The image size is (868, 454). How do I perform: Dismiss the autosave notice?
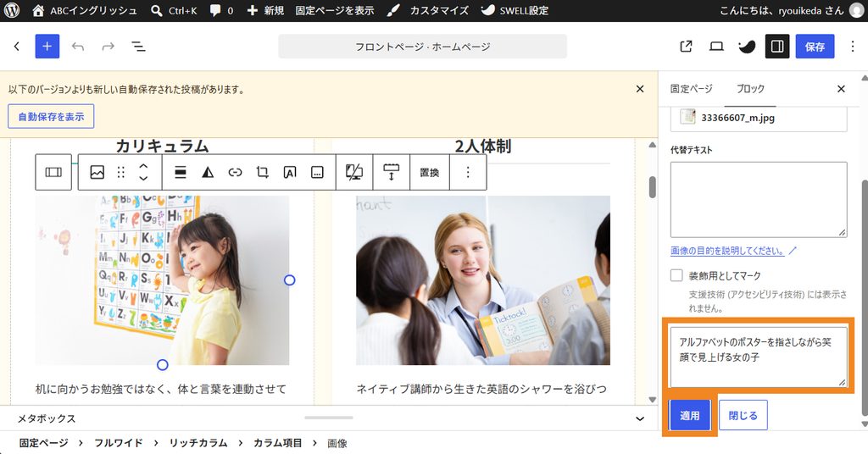640,89
